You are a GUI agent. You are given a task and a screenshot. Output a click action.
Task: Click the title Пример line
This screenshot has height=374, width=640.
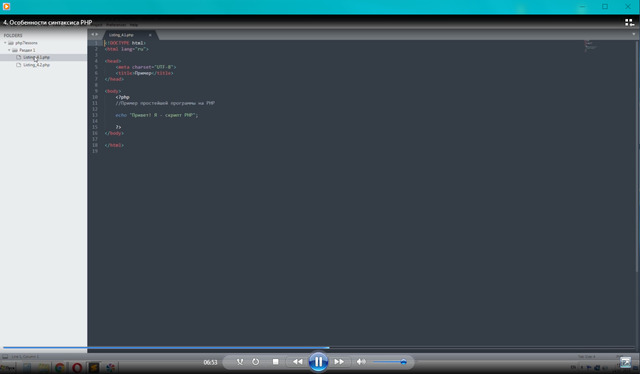pyautogui.click(x=144, y=73)
